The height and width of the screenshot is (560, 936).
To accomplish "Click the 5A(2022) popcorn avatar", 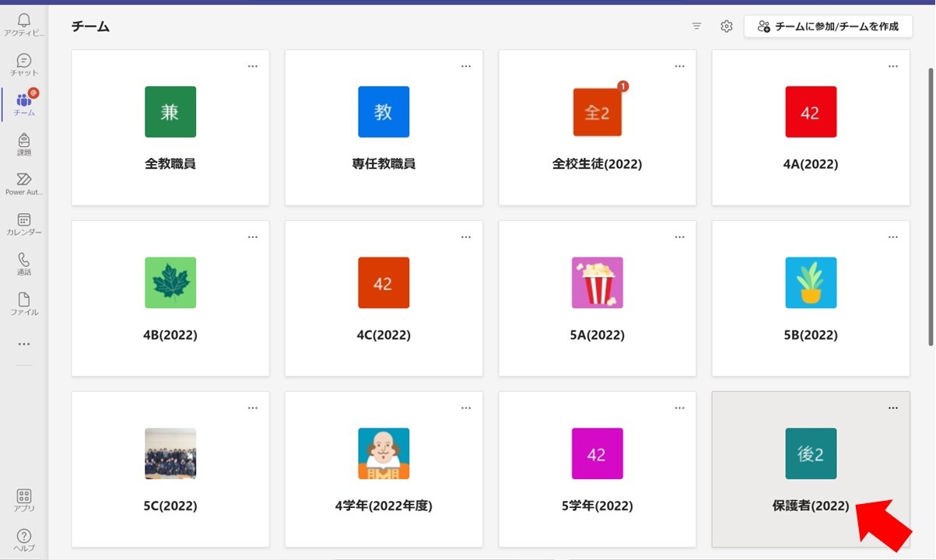I will pyautogui.click(x=598, y=283).
